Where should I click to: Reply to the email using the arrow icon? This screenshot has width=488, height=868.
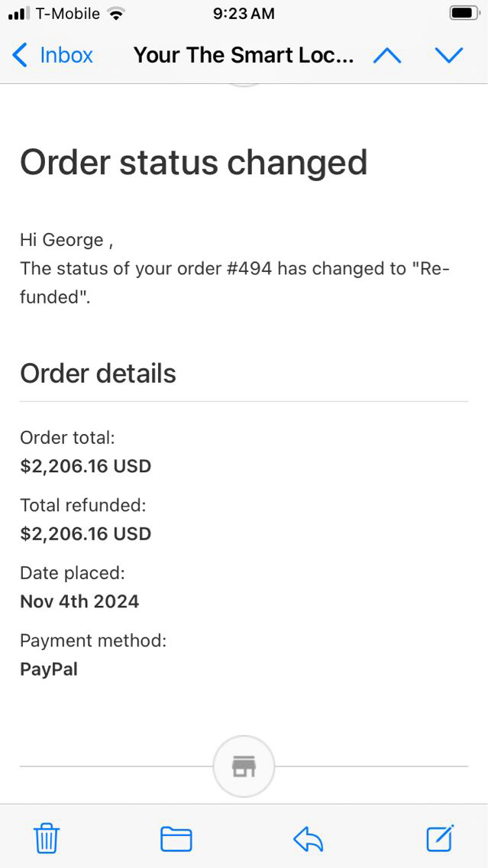pos(308,839)
